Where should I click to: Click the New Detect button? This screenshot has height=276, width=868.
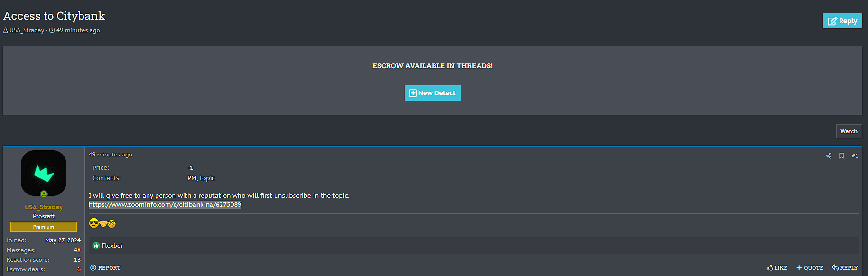point(432,93)
